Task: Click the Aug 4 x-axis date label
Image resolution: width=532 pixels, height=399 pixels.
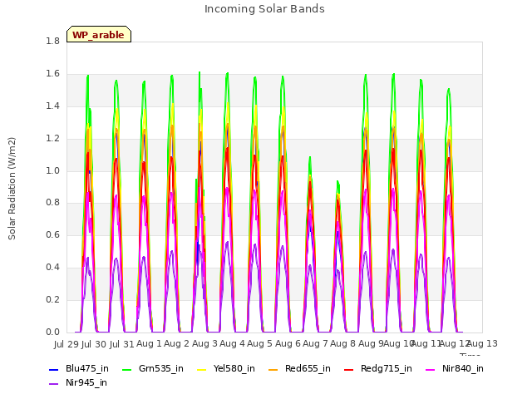Action: coord(233,343)
